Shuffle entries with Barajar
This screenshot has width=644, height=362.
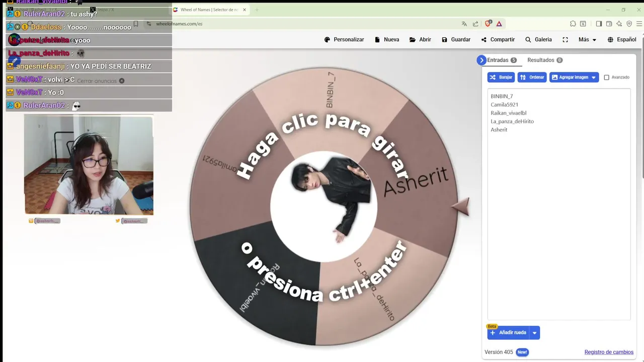tap(501, 77)
